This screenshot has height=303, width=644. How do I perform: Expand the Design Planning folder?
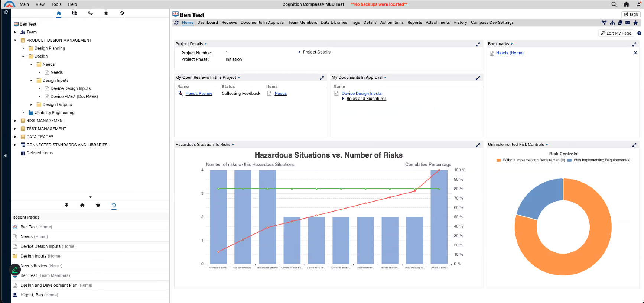pyautogui.click(x=23, y=48)
